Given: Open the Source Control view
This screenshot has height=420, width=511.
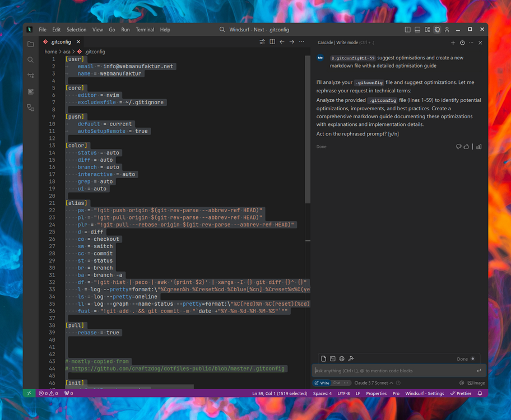Looking at the screenshot, I should tap(30, 76).
